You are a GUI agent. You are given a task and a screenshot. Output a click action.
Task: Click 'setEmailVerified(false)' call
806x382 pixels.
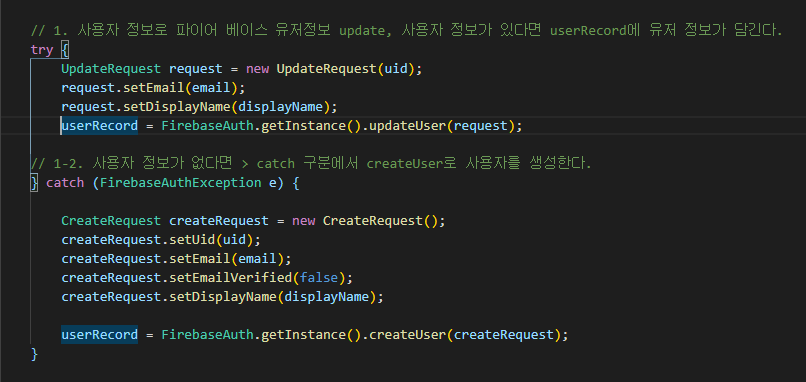point(257,278)
